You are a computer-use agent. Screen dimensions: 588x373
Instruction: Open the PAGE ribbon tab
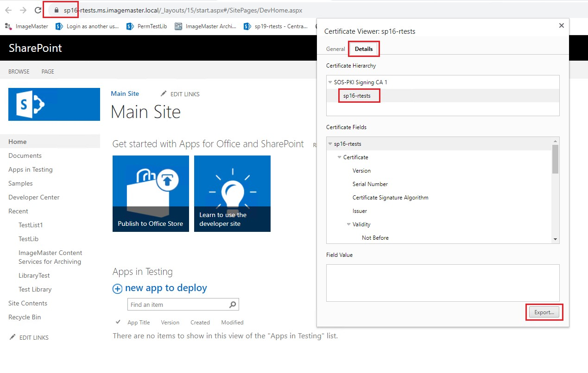pyautogui.click(x=48, y=72)
